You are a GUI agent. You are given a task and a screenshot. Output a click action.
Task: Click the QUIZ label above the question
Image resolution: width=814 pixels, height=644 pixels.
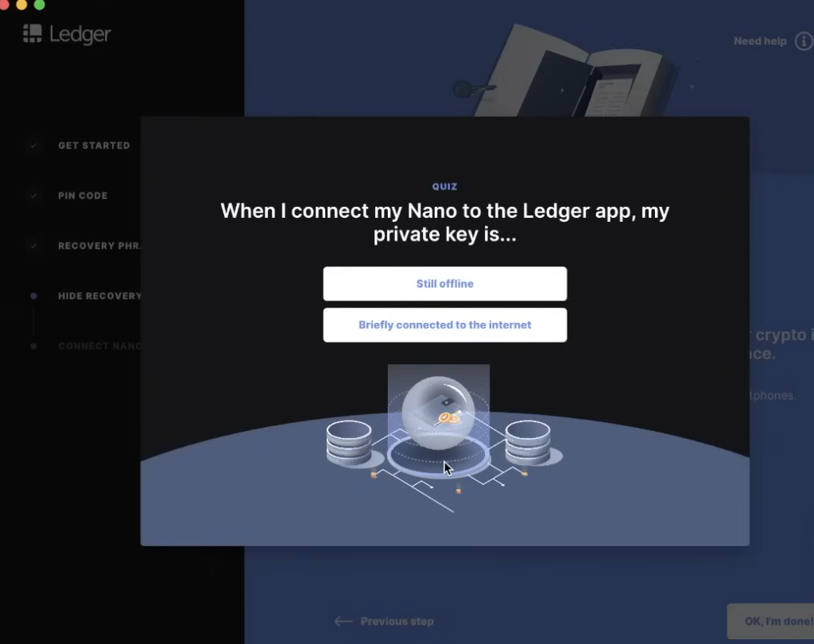click(x=445, y=187)
